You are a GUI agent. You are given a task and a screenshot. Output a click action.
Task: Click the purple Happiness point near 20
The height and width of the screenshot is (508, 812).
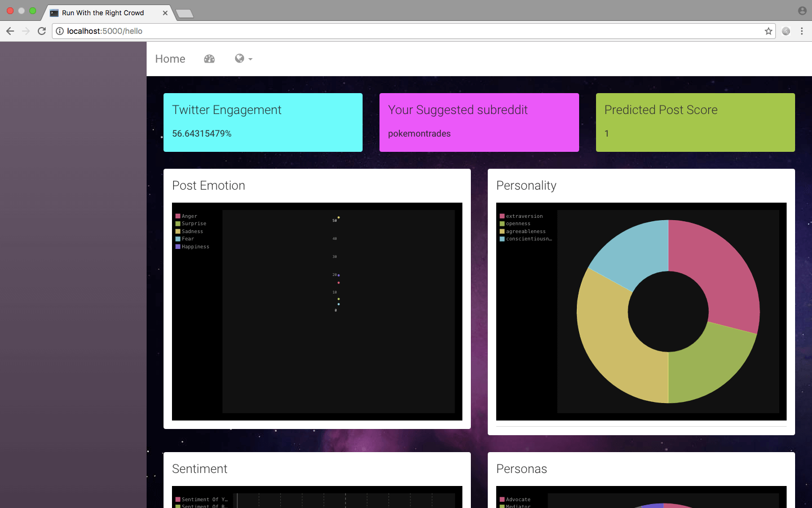point(338,275)
